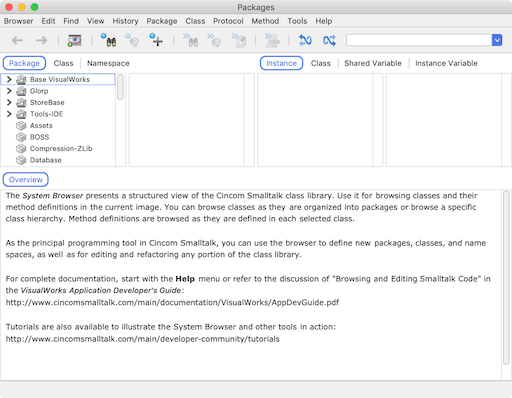
Task: Open the Help menu
Action: 324,21
